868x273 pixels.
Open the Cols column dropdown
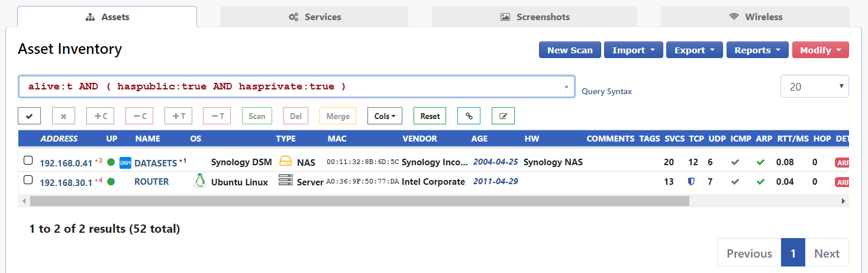coord(385,116)
